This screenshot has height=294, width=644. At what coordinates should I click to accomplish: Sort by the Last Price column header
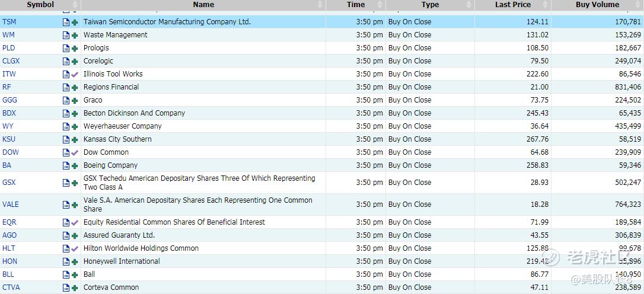512,5
